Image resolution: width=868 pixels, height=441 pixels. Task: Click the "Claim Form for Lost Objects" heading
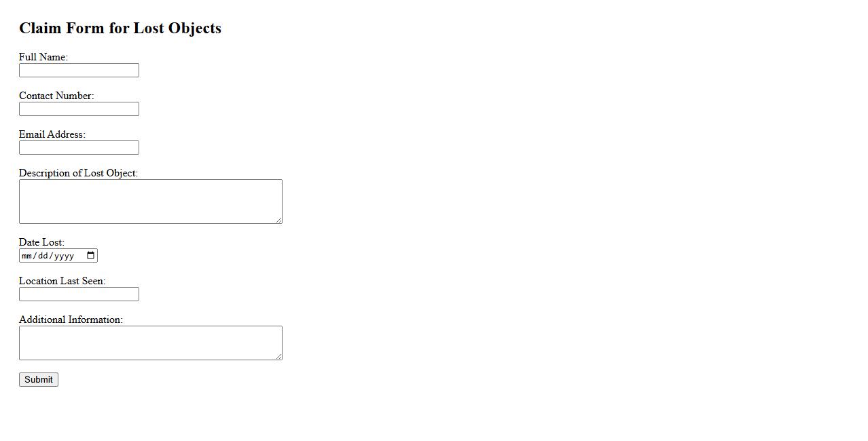120,28
